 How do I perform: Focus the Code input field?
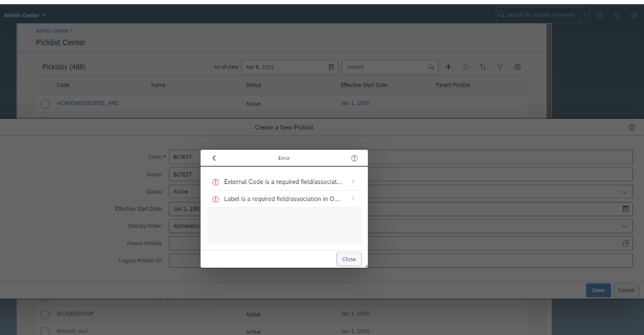(400, 157)
